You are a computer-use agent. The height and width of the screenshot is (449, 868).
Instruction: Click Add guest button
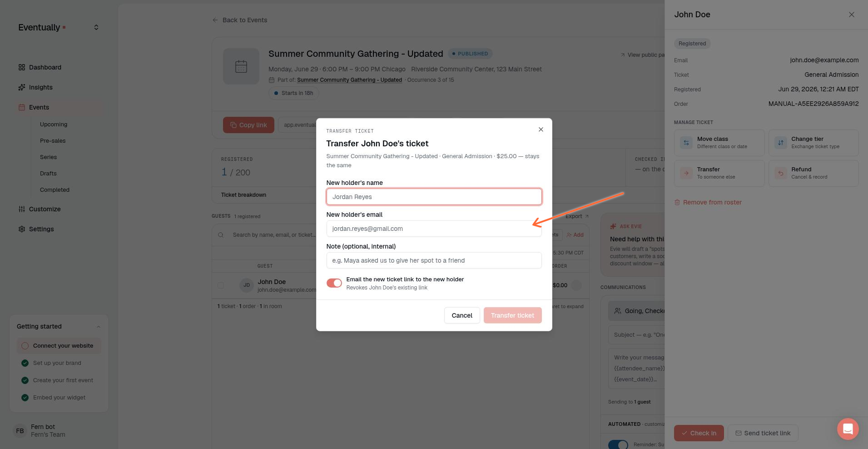pyautogui.click(x=575, y=235)
